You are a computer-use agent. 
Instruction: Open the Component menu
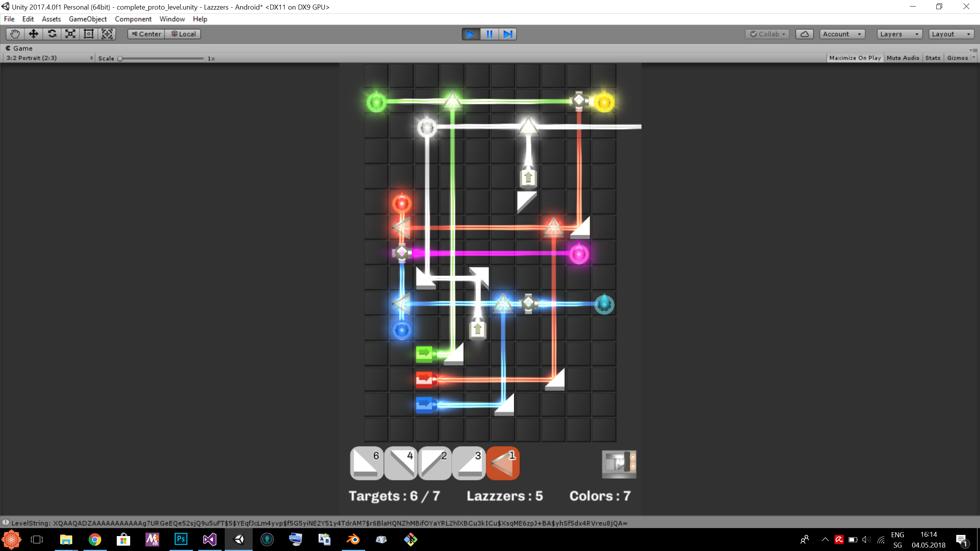133,19
